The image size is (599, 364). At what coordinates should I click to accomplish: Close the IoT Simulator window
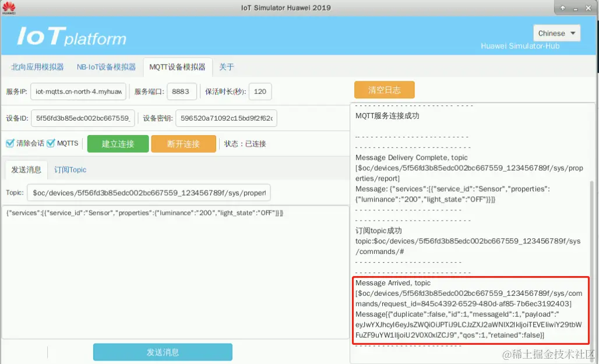pyautogui.click(x=589, y=8)
